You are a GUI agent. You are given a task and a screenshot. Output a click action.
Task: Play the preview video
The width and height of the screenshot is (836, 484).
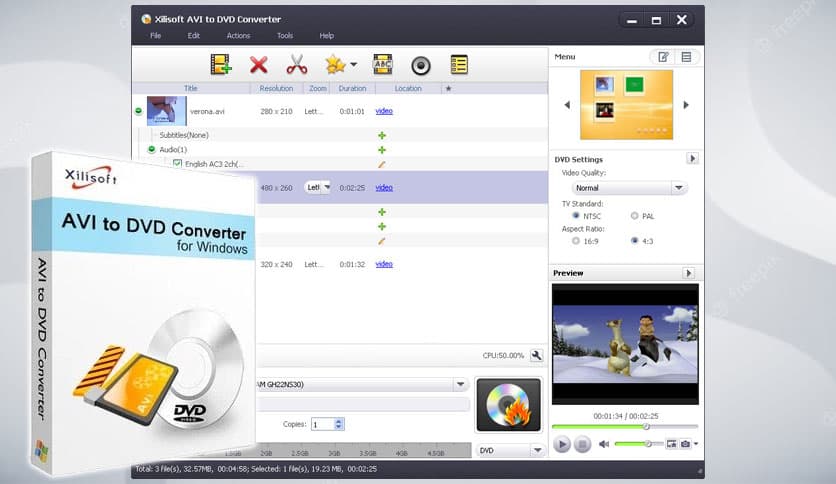point(561,443)
